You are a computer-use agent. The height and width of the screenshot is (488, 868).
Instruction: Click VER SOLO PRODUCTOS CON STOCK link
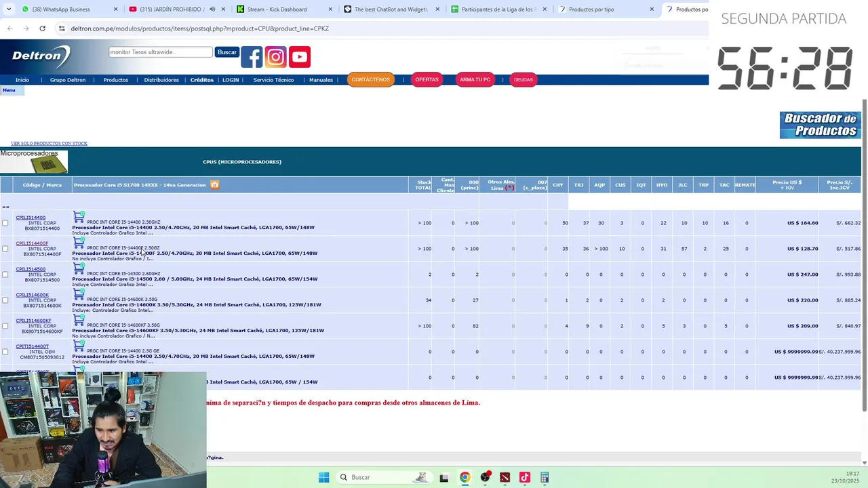49,144
